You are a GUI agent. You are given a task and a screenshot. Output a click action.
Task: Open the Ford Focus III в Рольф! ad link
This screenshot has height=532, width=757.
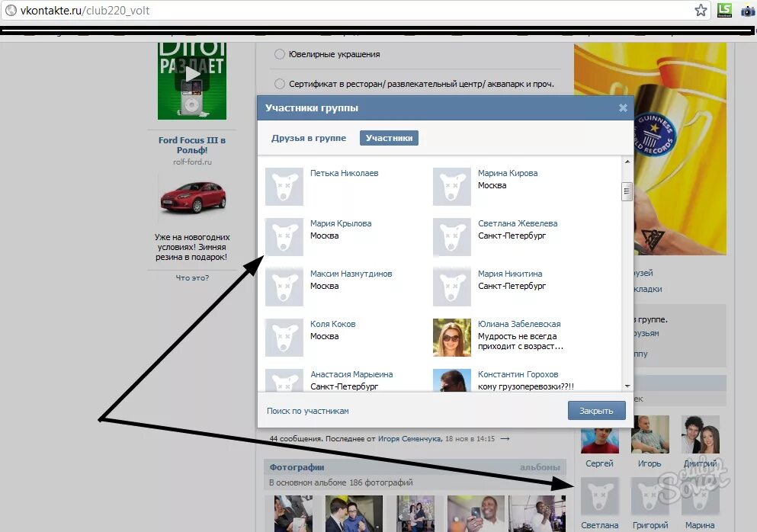pyautogui.click(x=192, y=145)
